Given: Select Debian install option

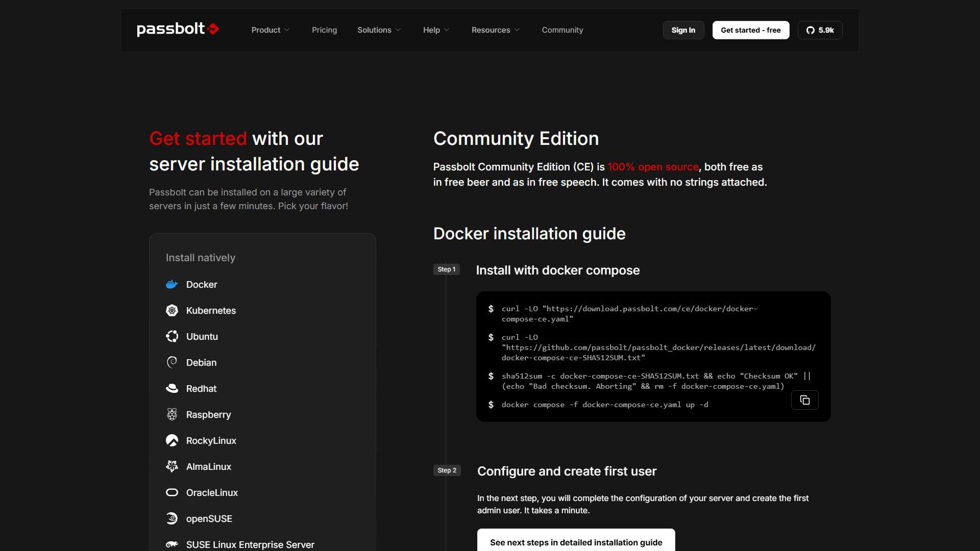Looking at the screenshot, I should [201, 363].
